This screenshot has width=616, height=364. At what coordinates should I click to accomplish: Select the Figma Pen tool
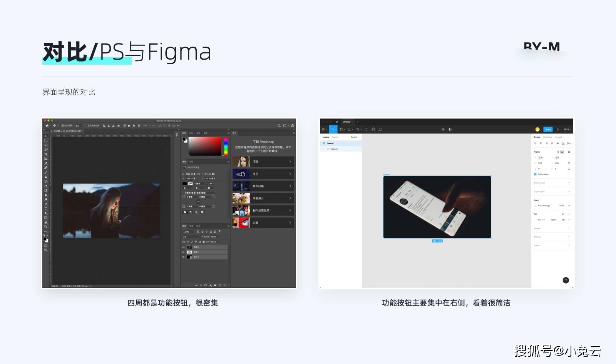[x=358, y=129]
